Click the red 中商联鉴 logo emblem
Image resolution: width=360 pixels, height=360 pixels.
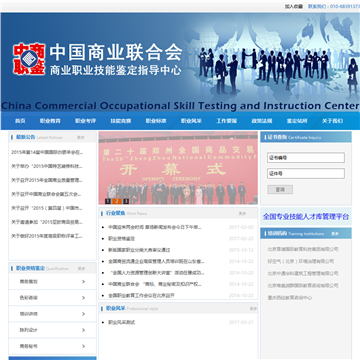click(x=29, y=59)
